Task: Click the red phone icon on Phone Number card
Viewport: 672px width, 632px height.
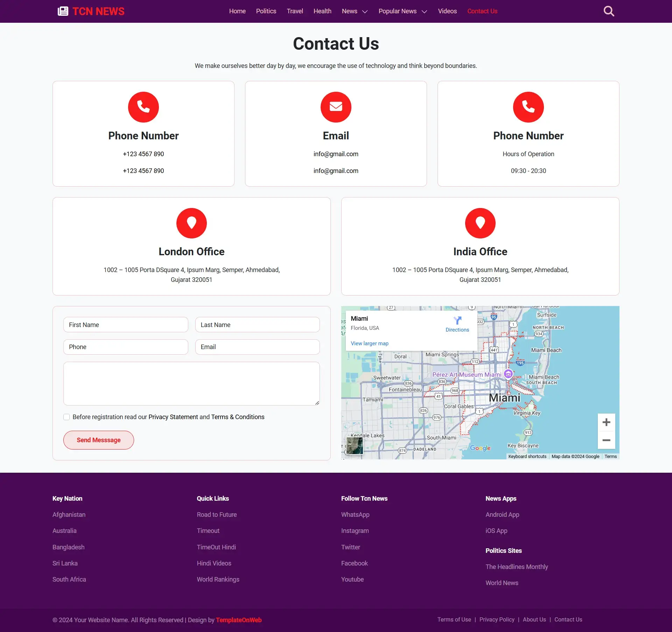Action: (143, 107)
